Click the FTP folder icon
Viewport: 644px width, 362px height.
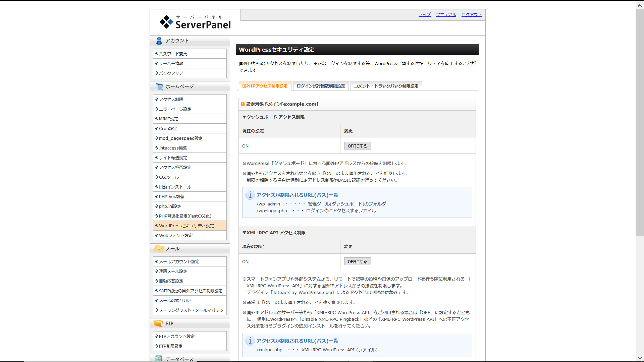click(158, 323)
